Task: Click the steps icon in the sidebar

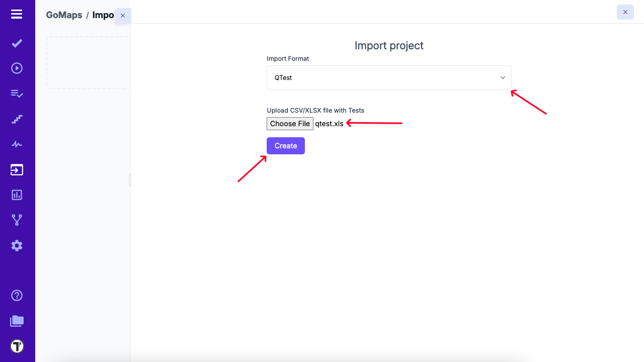Action: (17, 119)
